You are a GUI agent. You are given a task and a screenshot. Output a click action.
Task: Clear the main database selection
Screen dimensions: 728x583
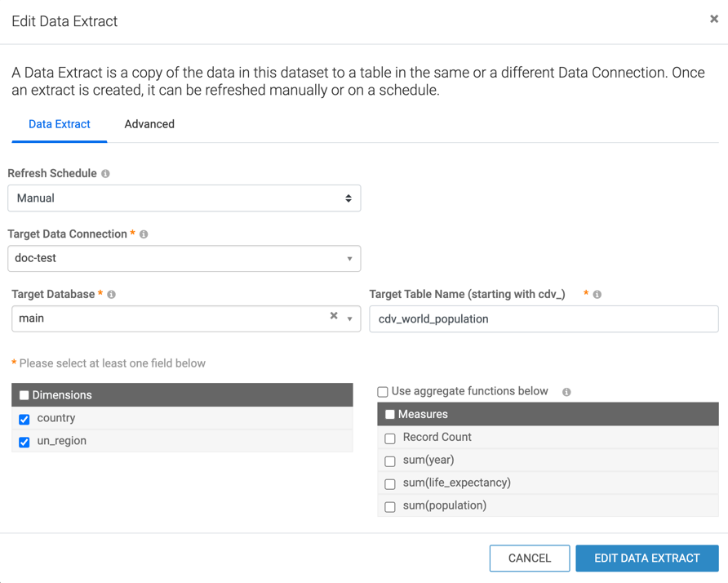click(x=334, y=316)
